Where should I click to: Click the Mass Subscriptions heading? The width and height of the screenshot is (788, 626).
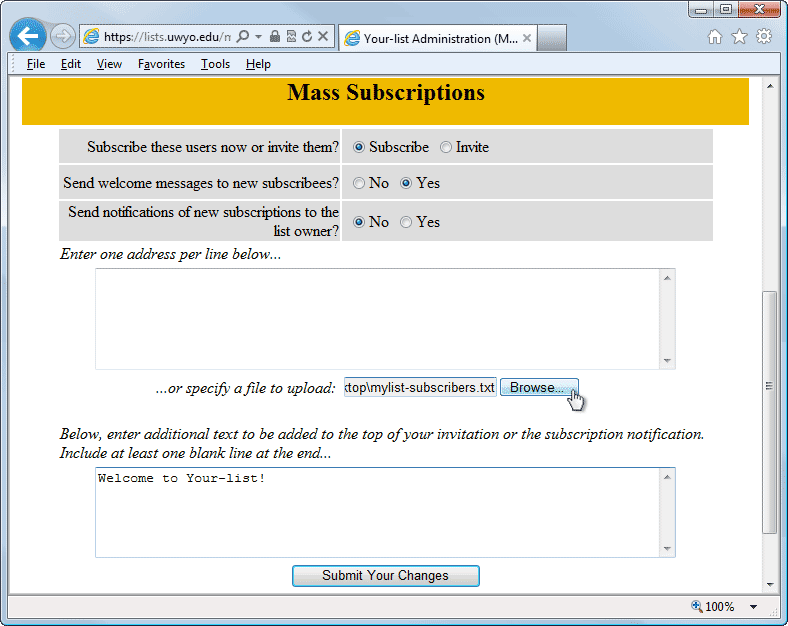[385, 92]
